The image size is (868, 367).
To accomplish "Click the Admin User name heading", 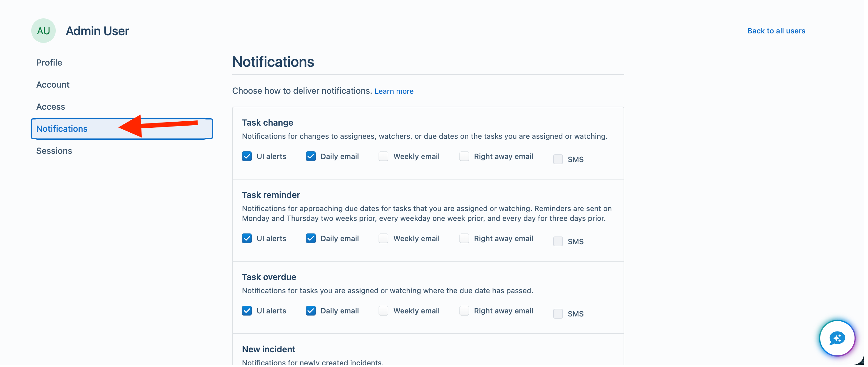I will 97,31.
